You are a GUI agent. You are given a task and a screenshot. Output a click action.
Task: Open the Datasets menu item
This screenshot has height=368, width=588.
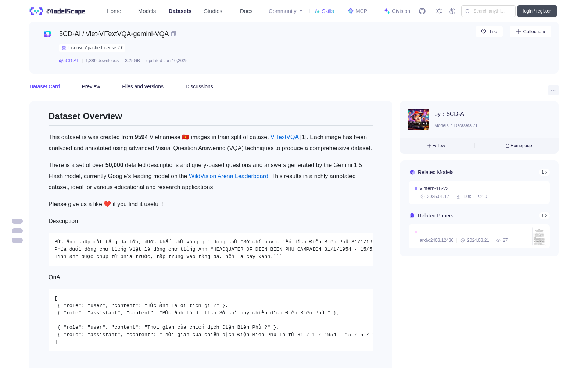click(180, 11)
